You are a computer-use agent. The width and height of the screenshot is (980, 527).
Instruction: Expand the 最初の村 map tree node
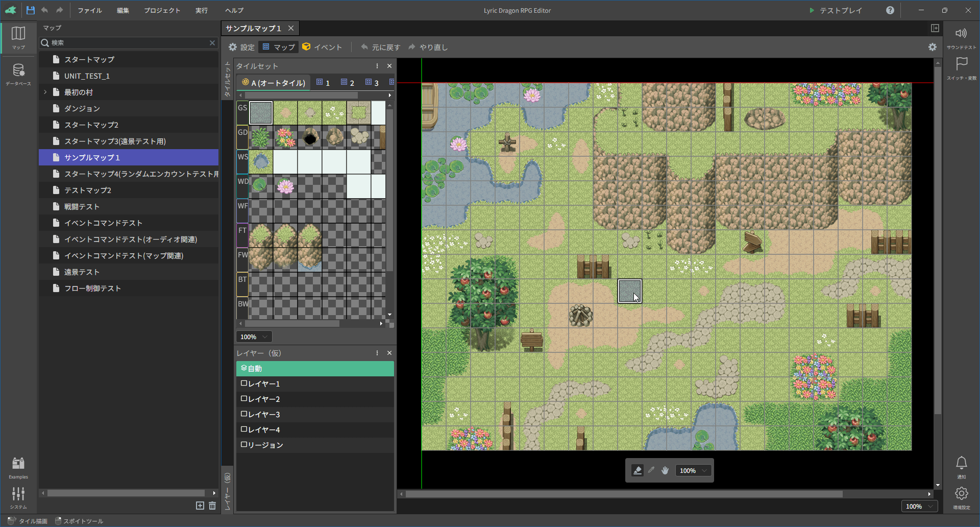[45, 92]
